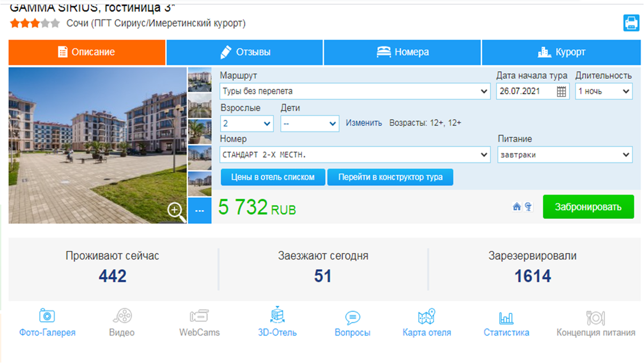Click the house accommodation icon near price
This screenshot has width=644, height=363.
[517, 207]
